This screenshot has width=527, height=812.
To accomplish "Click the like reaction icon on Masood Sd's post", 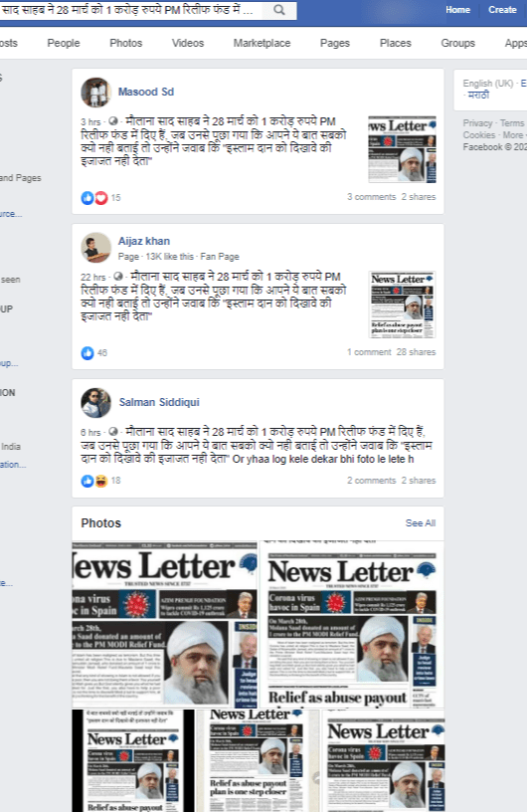I will [x=88, y=197].
